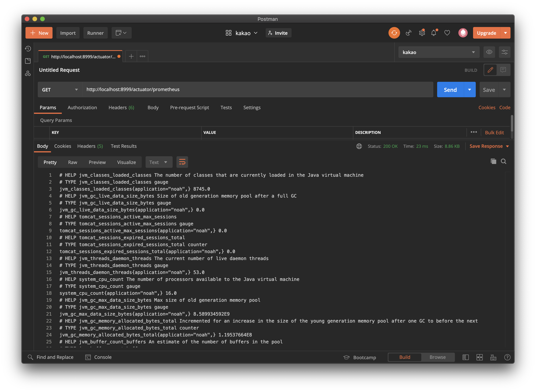The height and width of the screenshot is (392, 536).
Task: Add a new request tab
Action: coord(131,56)
